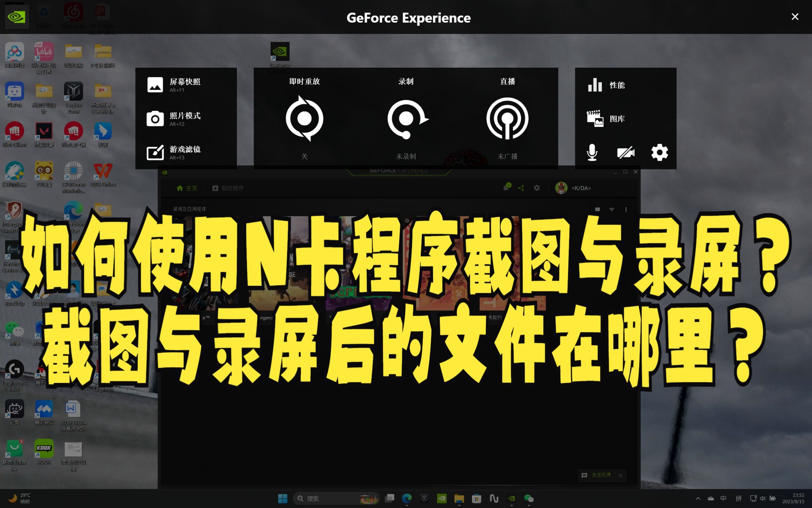Viewport: 812px width, 508px height.
Task: Select the 哔哩哔哩投稿工具 desktop icon
Action: 44,58
